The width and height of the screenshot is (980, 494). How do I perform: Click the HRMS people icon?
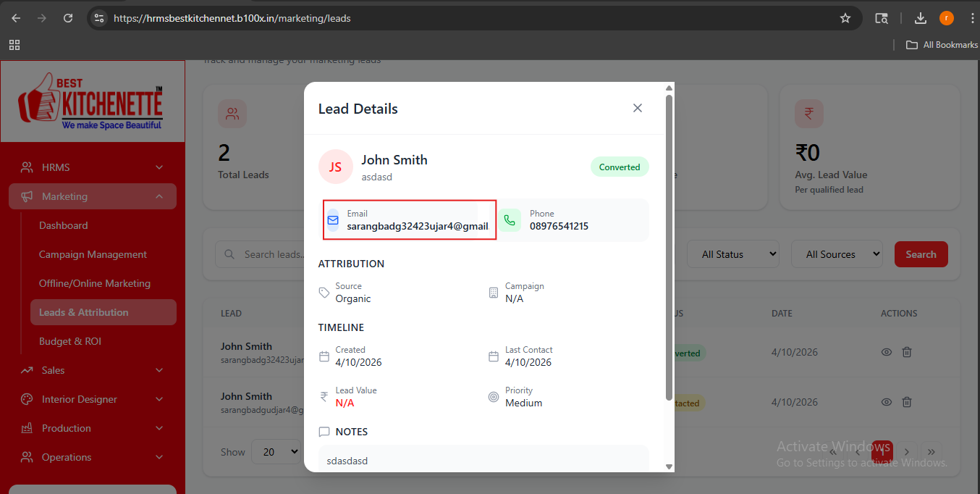[x=27, y=167]
